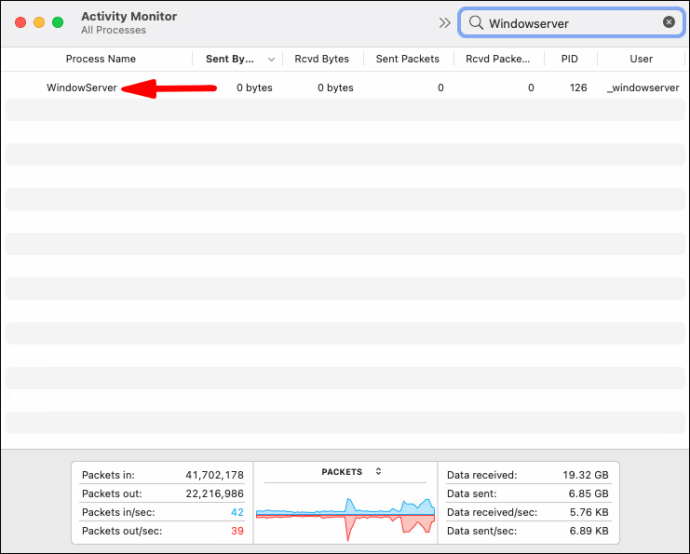Sort by Sent Packets column
690x554 pixels.
407,59
